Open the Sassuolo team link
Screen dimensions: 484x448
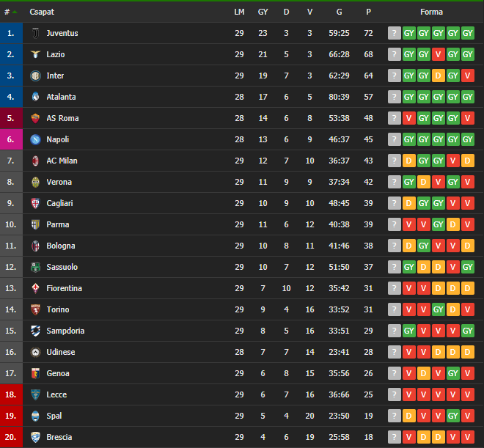click(62, 267)
